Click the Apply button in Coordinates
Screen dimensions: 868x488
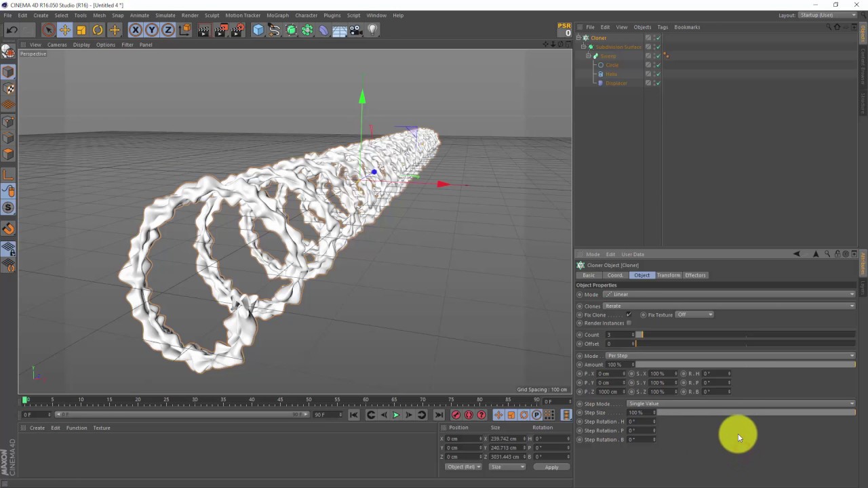tap(551, 467)
